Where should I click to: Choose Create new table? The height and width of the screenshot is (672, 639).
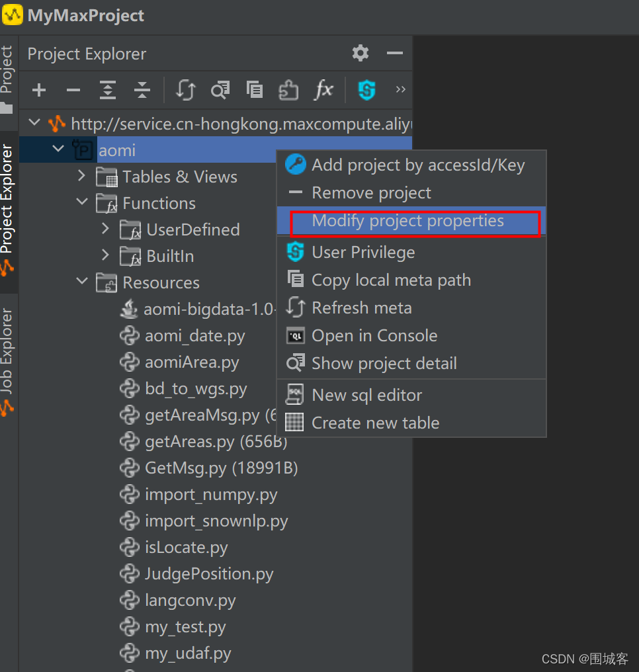coord(411,423)
